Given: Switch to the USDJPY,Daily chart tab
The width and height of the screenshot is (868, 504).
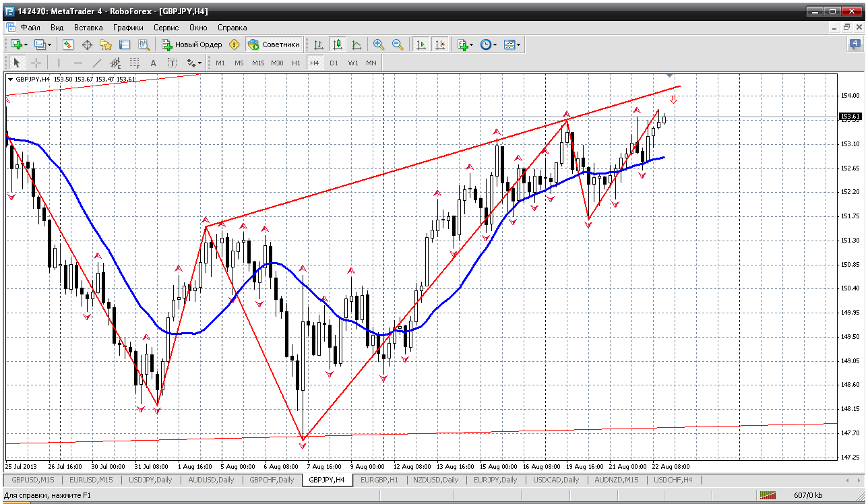Looking at the screenshot, I should [150, 480].
